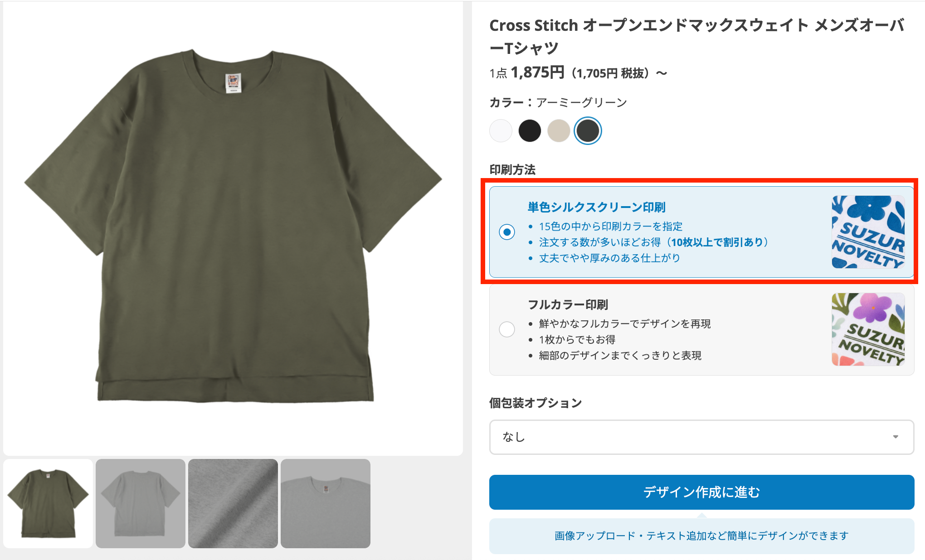The image size is (925, 560).
Task: Pick the beige color swatch
Action: coord(559,131)
